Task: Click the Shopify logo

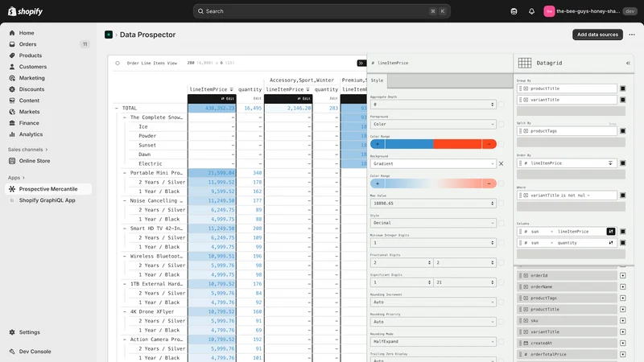Action: click(x=25, y=11)
